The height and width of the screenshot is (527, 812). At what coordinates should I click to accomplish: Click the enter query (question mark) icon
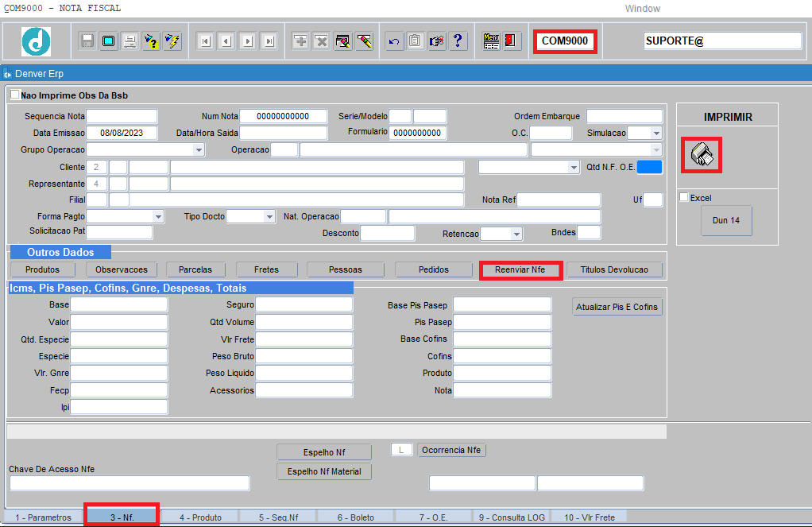(x=151, y=41)
